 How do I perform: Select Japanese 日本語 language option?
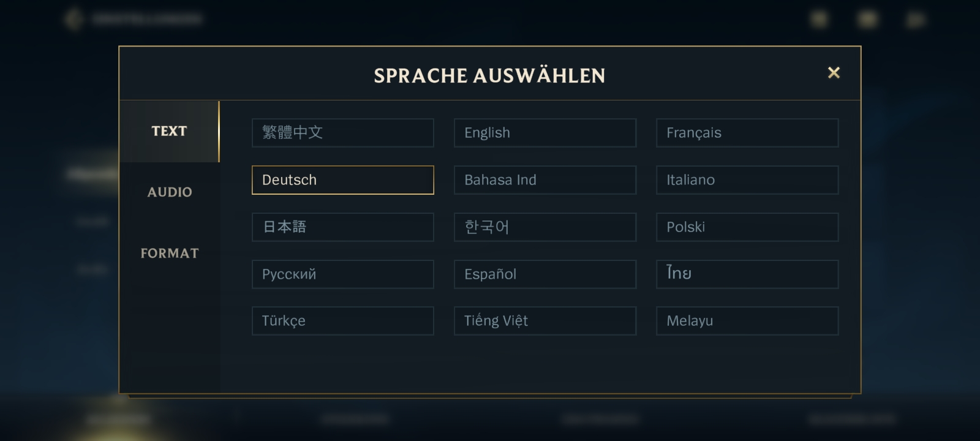[342, 227]
